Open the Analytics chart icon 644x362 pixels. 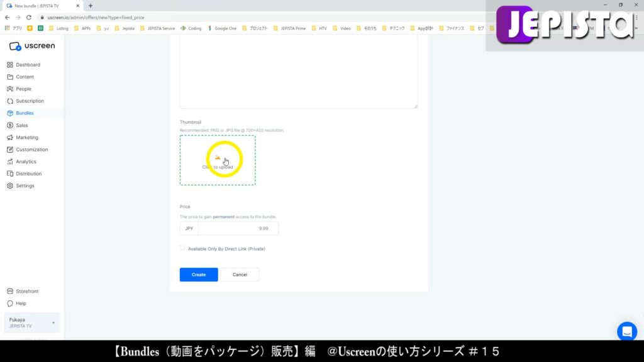click(10, 162)
